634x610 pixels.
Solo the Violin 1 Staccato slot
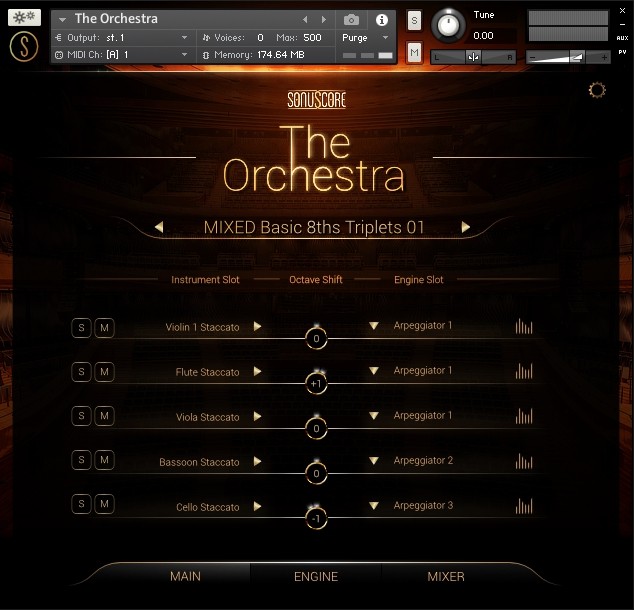coord(81,327)
